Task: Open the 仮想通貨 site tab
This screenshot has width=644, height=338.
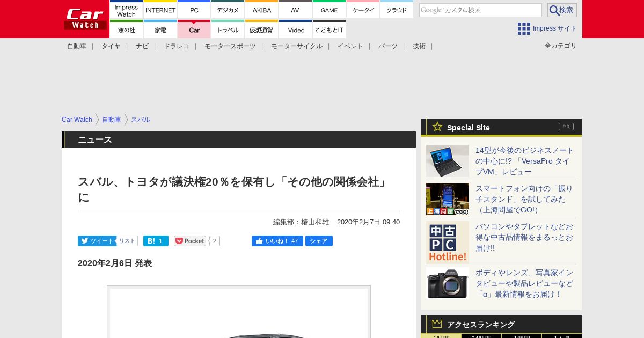Action: [x=262, y=30]
